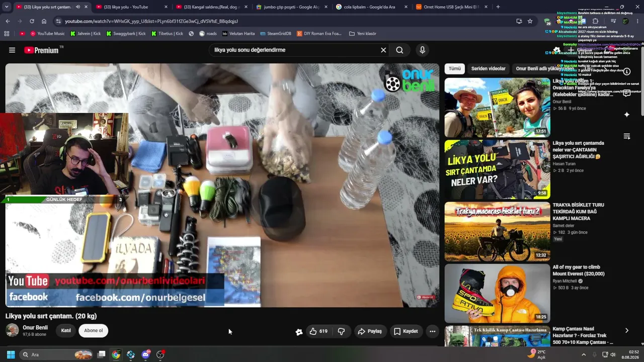The height and width of the screenshot is (362, 644).
Task: Click the browser home icon
Action: coord(44,21)
